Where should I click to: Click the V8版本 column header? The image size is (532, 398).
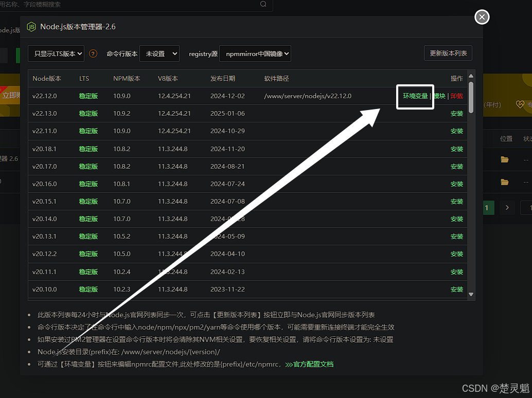click(x=168, y=79)
